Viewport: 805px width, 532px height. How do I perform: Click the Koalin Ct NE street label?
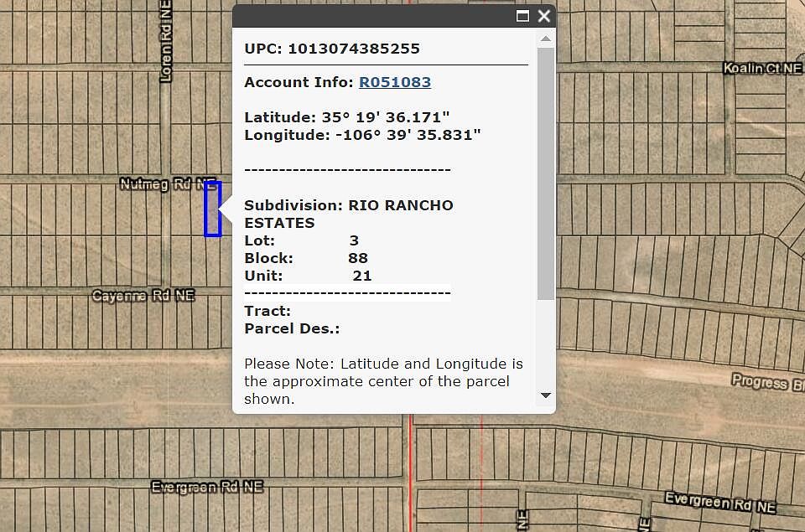click(x=762, y=68)
